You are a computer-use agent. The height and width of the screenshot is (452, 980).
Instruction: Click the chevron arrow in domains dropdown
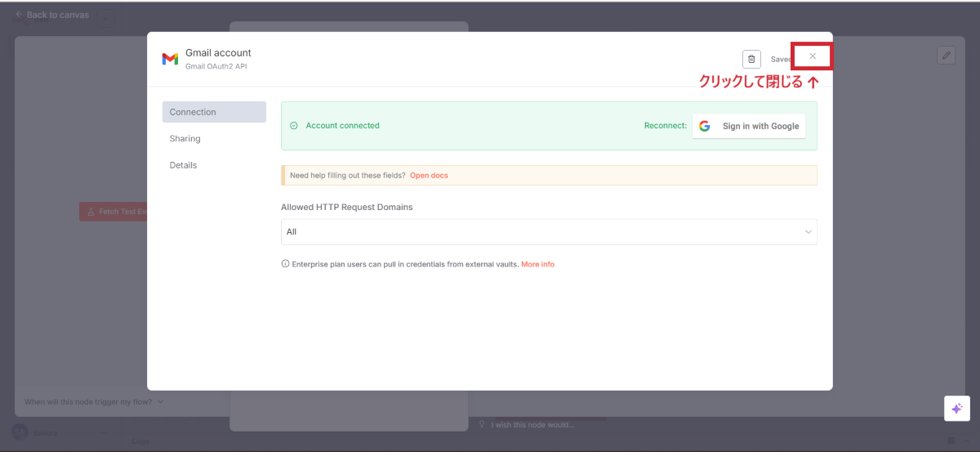[808, 232]
